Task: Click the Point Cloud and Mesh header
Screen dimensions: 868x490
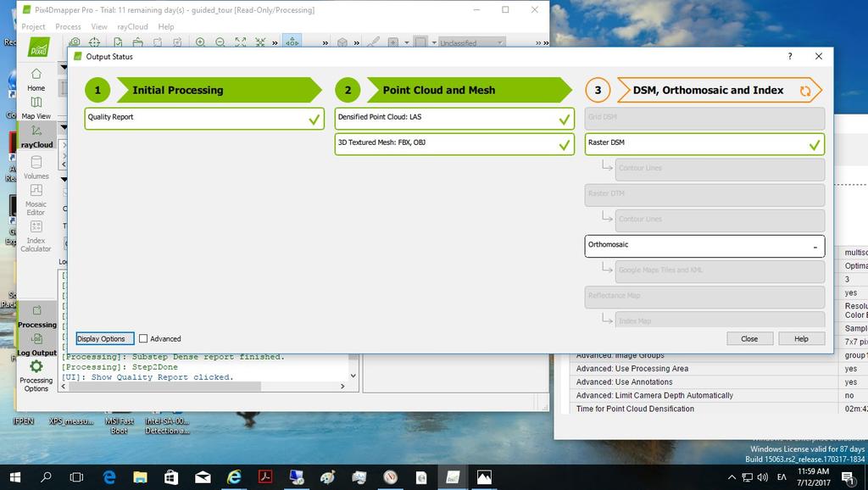Action: [x=470, y=90]
